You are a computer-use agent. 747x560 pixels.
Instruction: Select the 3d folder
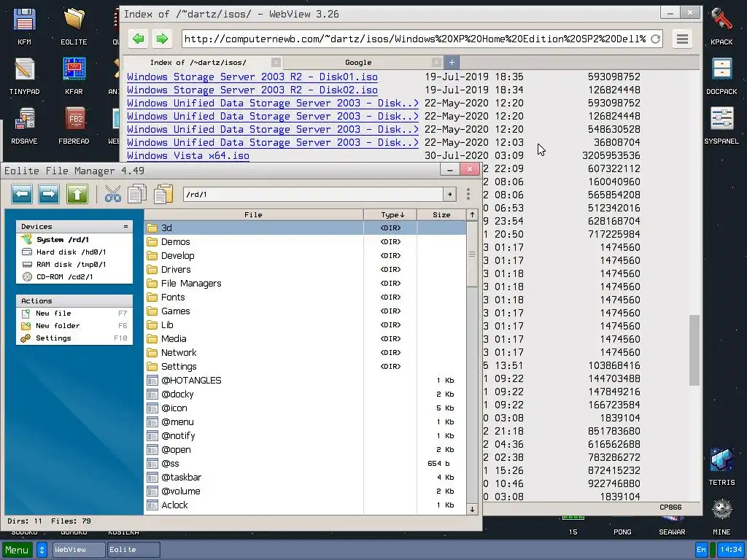(x=305, y=228)
